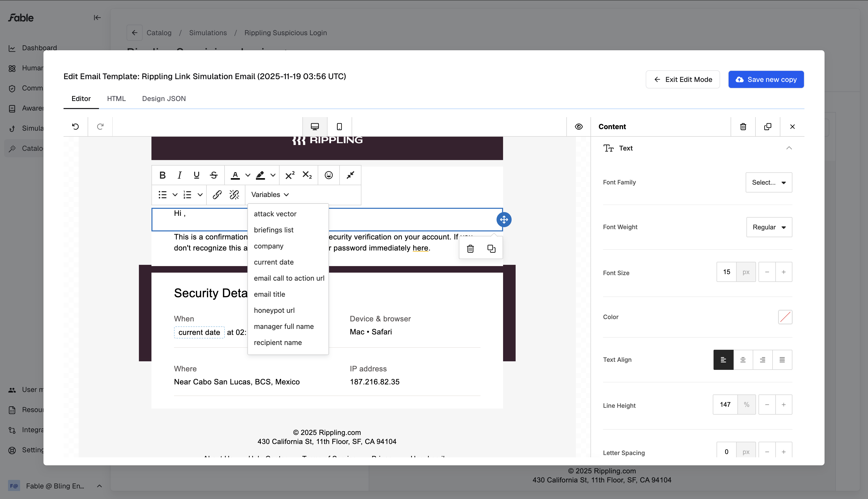Image resolution: width=868 pixels, height=499 pixels.
Task: Open the Catalog breadcrumb link
Action: (159, 33)
